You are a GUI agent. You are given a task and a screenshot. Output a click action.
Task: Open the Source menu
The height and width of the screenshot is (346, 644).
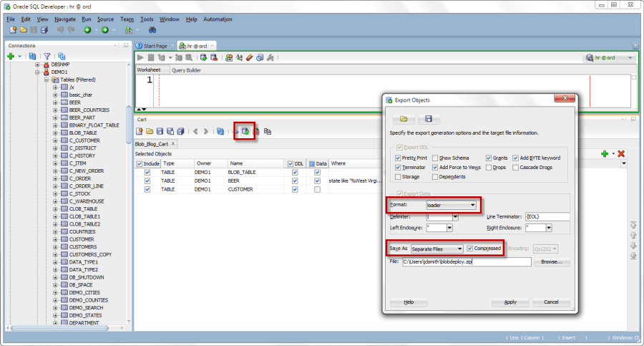[x=106, y=19]
